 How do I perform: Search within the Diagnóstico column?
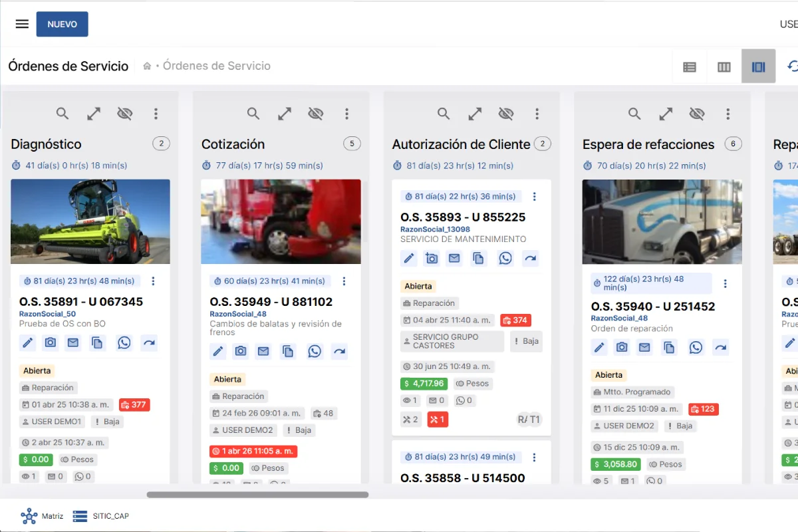(63, 114)
